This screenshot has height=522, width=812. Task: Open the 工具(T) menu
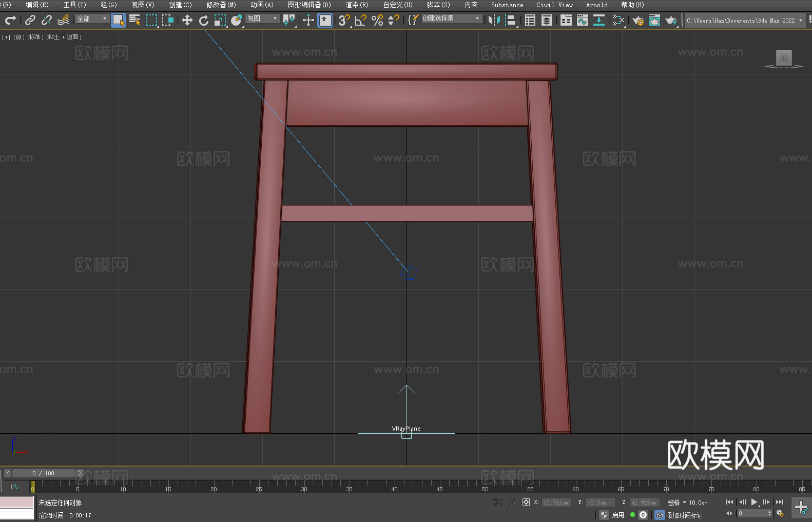pos(74,5)
